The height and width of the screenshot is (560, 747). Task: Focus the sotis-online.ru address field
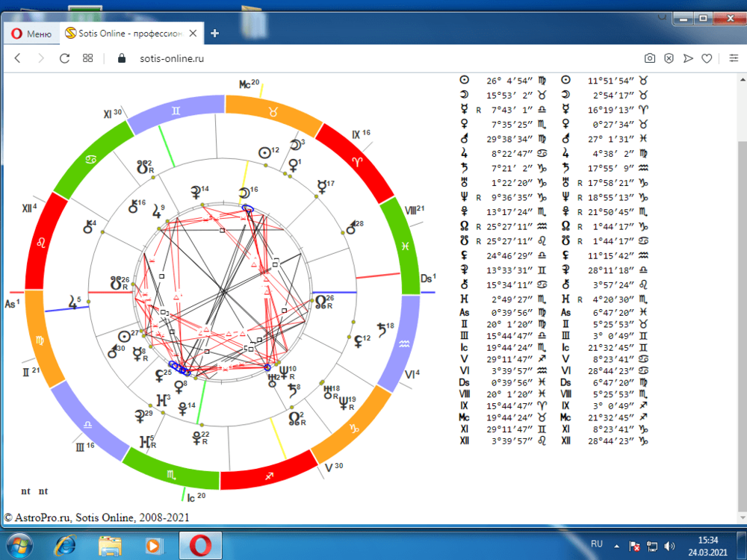click(x=172, y=58)
